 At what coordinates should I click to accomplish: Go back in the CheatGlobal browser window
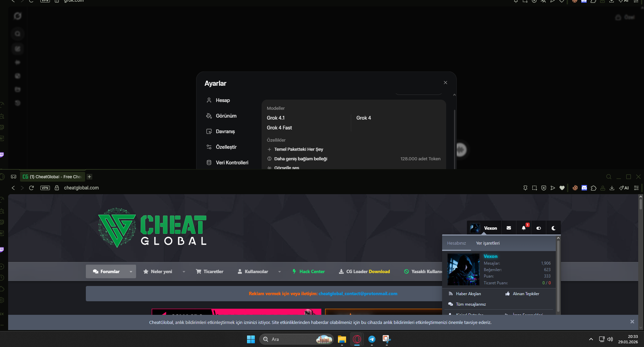coord(13,188)
